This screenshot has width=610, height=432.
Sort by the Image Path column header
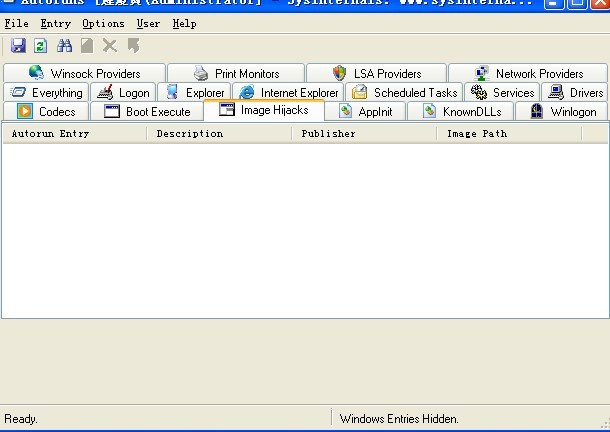pyautogui.click(x=510, y=133)
